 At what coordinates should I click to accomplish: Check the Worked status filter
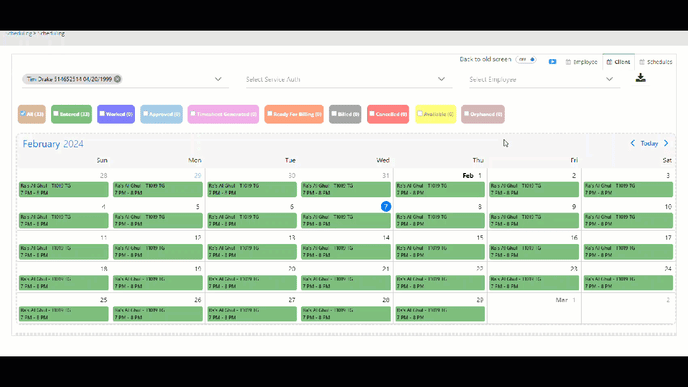[102, 114]
